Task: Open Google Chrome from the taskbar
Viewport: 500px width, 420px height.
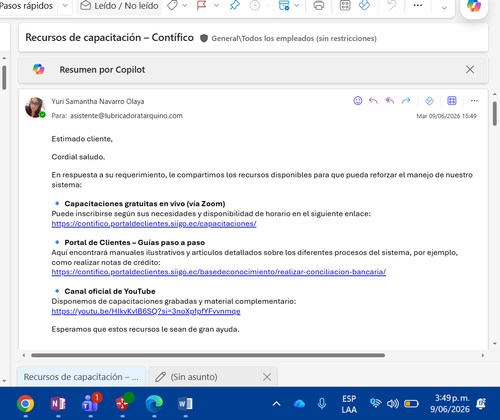Action: point(25,404)
